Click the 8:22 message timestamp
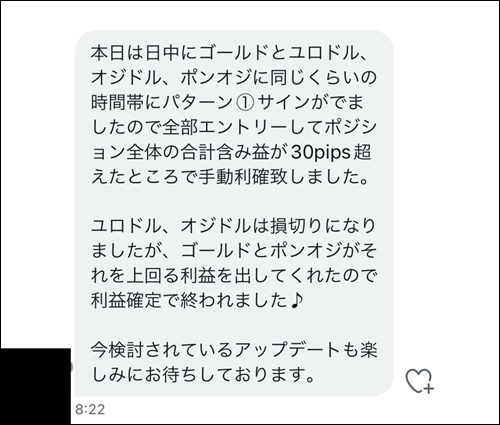This screenshot has width=500, height=425. coord(90,409)
